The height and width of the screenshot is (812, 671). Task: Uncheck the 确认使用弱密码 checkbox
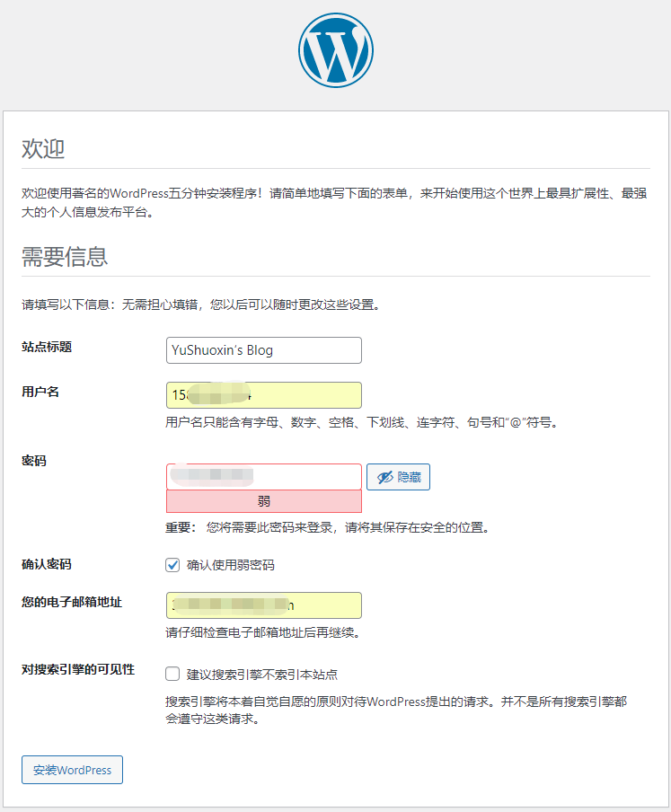point(173,565)
